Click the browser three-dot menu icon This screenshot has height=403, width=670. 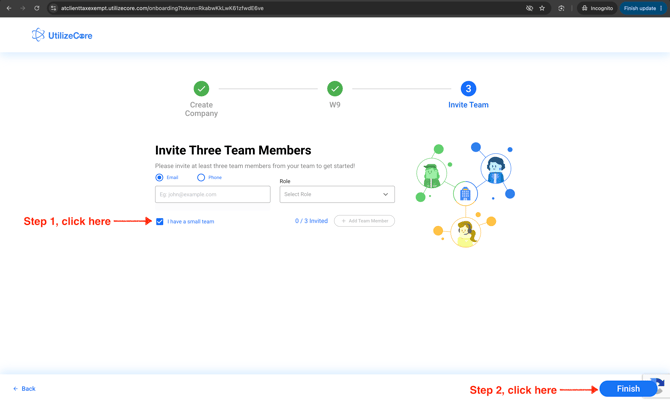(661, 8)
